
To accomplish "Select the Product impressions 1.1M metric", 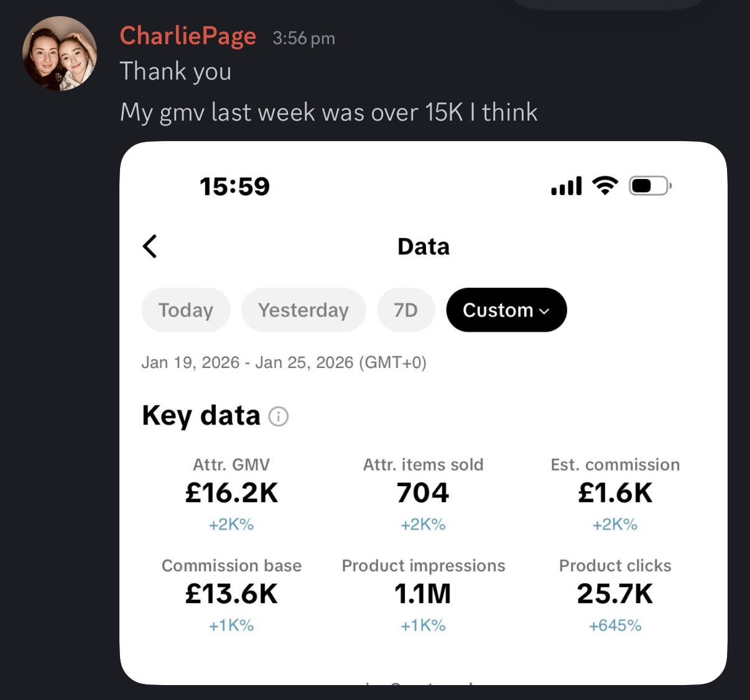I will click(423, 594).
